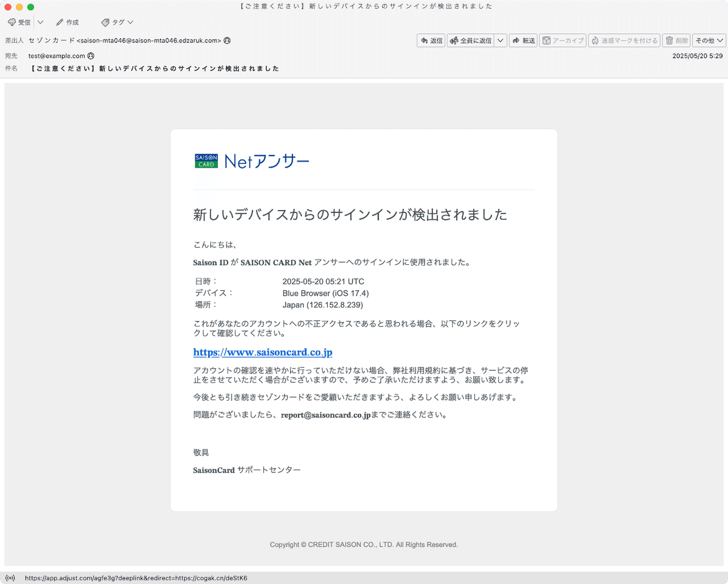Click the SaisonCard サポートセンター signature
Screen dimensions: 728x584
[247, 470]
